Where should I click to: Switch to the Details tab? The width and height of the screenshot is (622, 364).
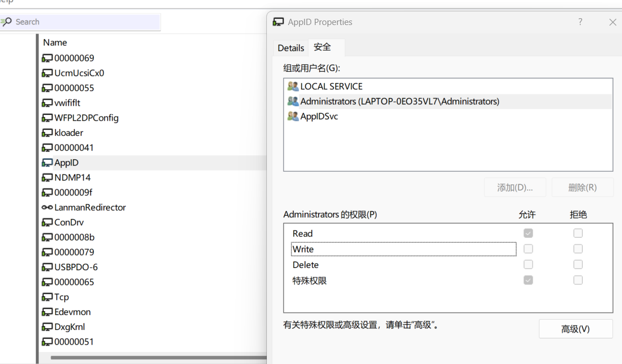(x=291, y=48)
